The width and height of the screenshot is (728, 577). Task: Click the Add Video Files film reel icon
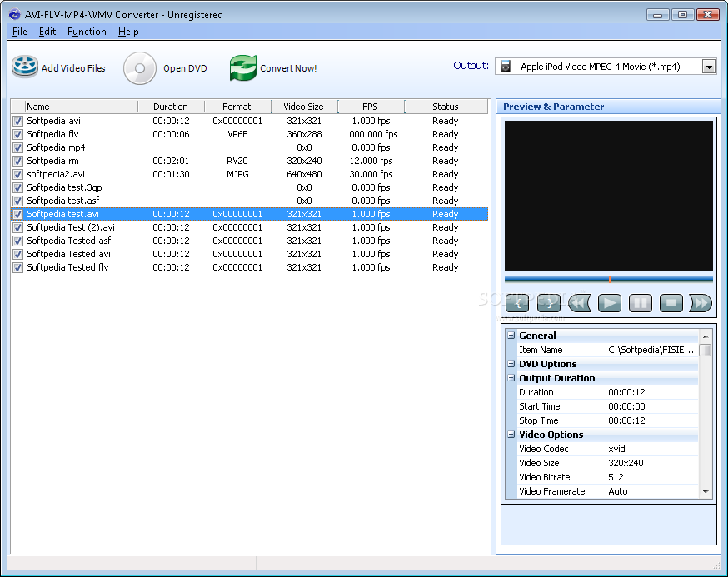[25, 67]
